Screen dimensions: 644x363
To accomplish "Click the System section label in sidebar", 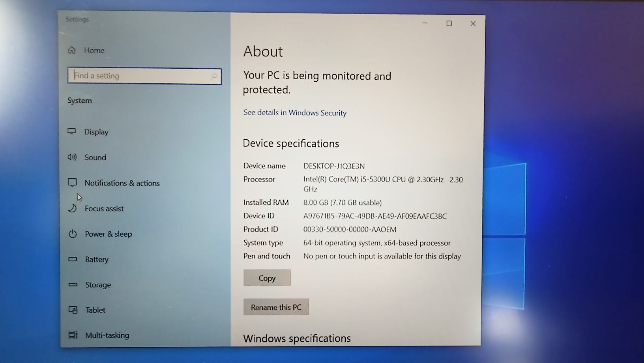I will pyautogui.click(x=79, y=101).
